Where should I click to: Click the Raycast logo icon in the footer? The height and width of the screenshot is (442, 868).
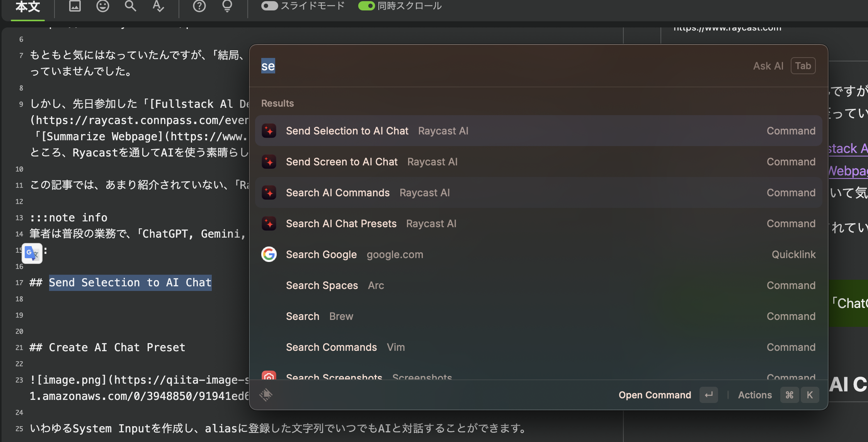click(266, 395)
